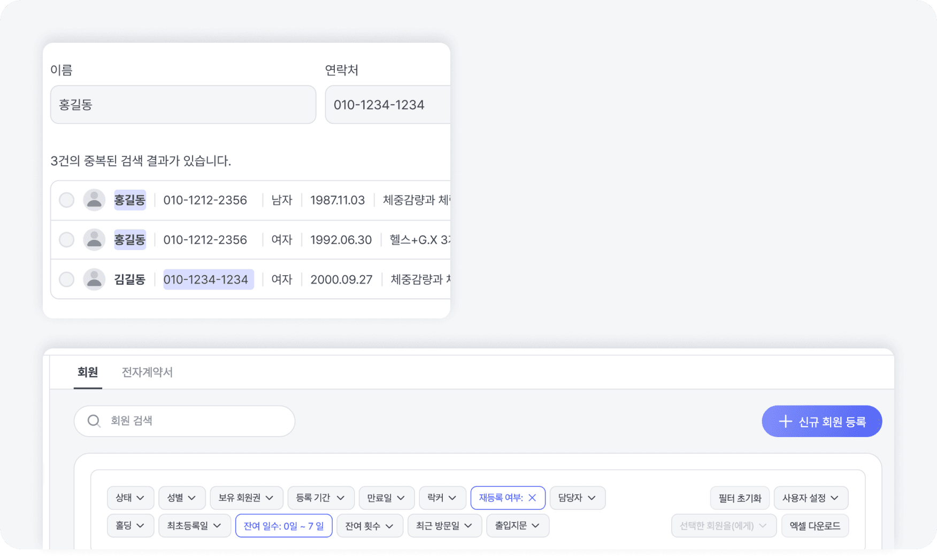Click birthdate 1987.11.03 in results
This screenshot has width=937, height=560.
tap(337, 200)
